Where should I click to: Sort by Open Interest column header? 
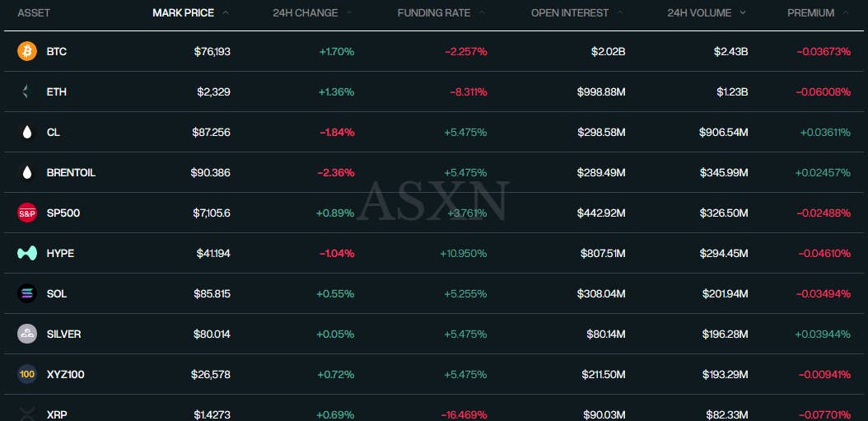point(570,12)
